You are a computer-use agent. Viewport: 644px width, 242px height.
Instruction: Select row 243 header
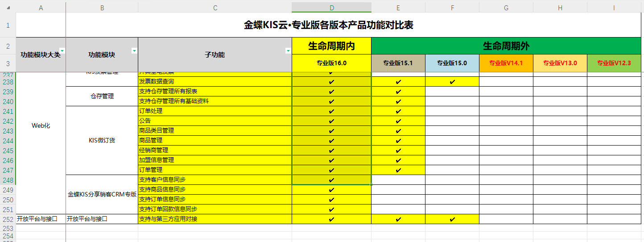pyautogui.click(x=8, y=131)
